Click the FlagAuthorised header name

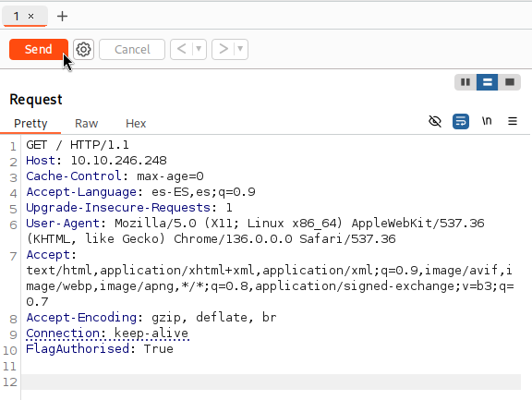tap(78, 349)
